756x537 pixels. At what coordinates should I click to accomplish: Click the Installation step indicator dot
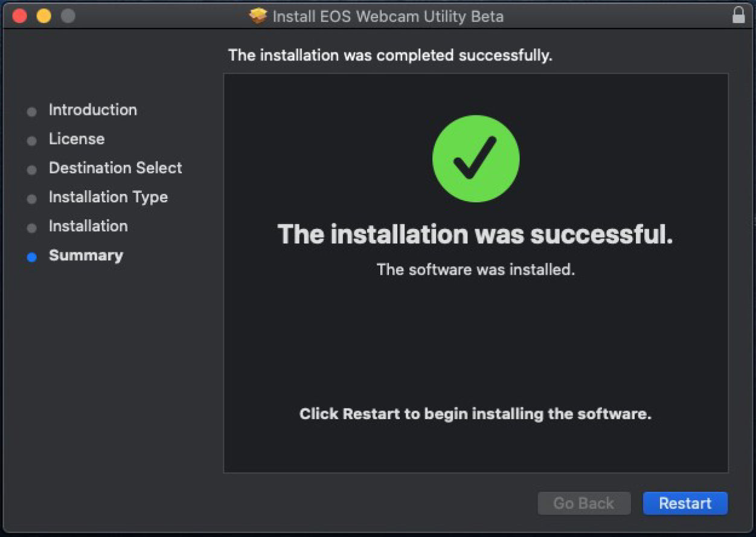coord(31,227)
